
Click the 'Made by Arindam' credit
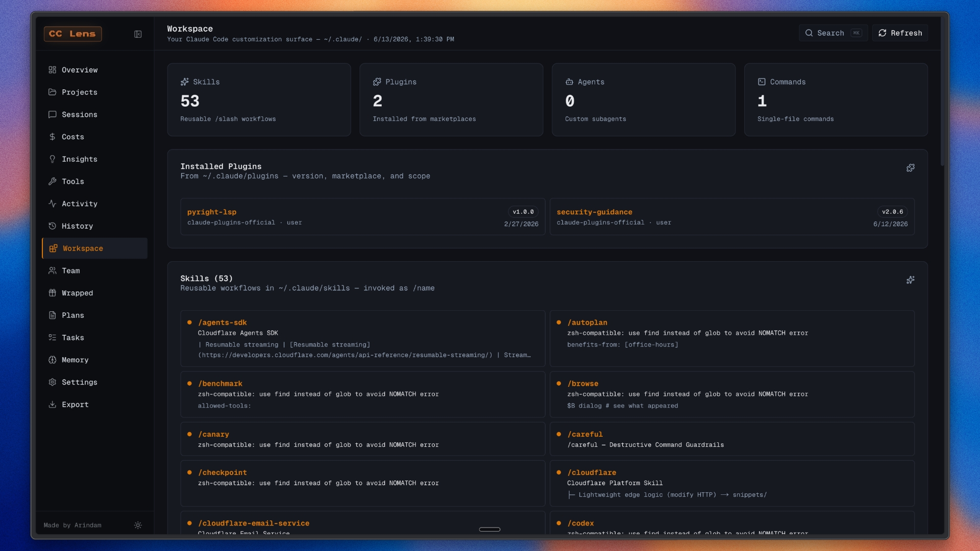pyautogui.click(x=72, y=525)
